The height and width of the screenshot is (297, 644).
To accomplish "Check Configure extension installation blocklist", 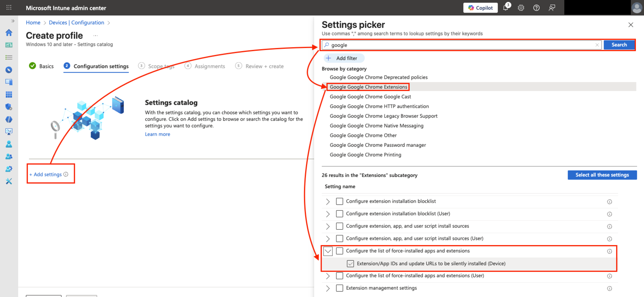I will [x=340, y=201].
